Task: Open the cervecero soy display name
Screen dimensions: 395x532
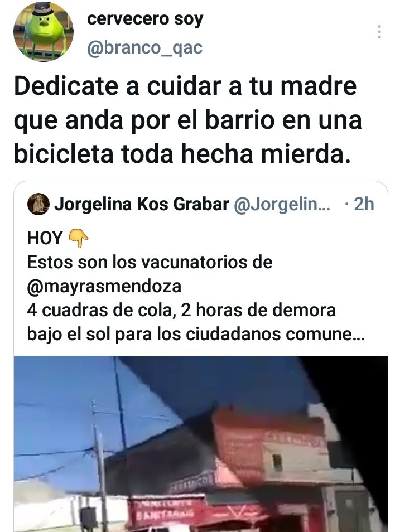Action: point(145,19)
